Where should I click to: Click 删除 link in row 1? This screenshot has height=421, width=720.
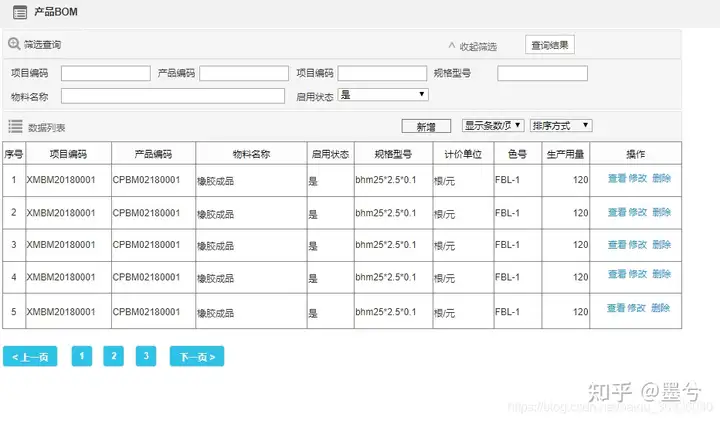click(662, 178)
